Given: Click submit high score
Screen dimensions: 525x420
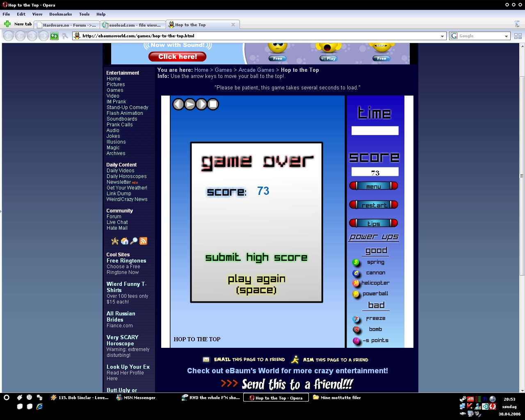Looking at the screenshot, I should 256,258.
